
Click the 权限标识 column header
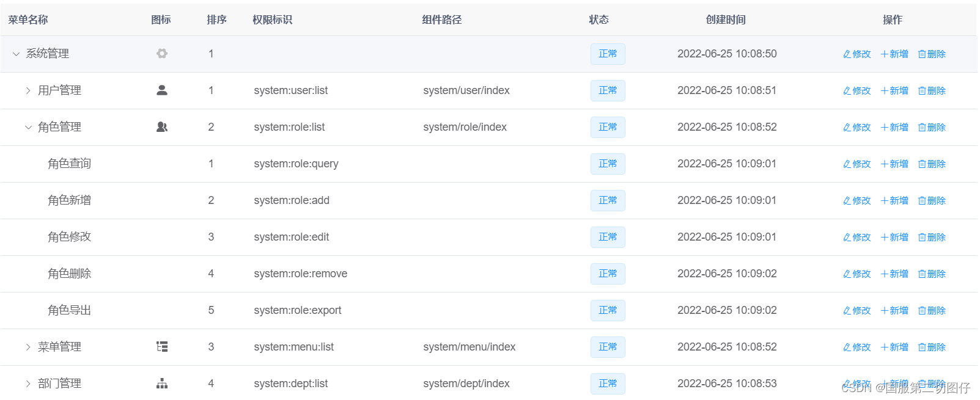[x=273, y=20]
